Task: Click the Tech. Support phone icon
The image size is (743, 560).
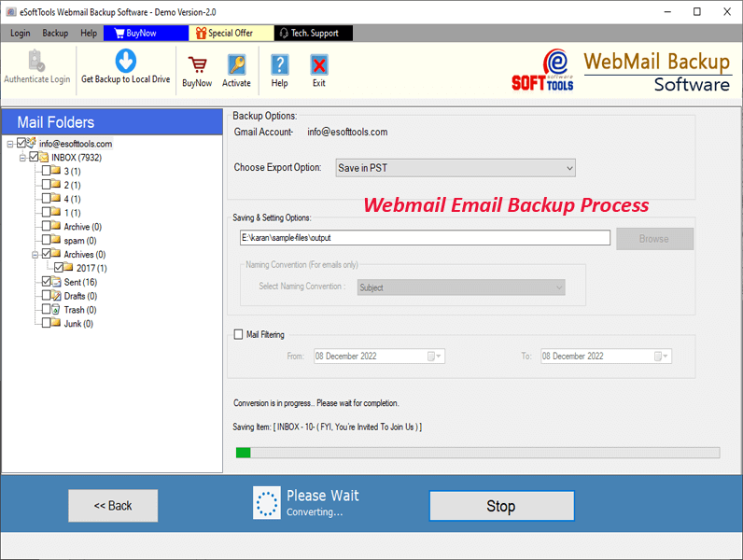Action: click(284, 33)
